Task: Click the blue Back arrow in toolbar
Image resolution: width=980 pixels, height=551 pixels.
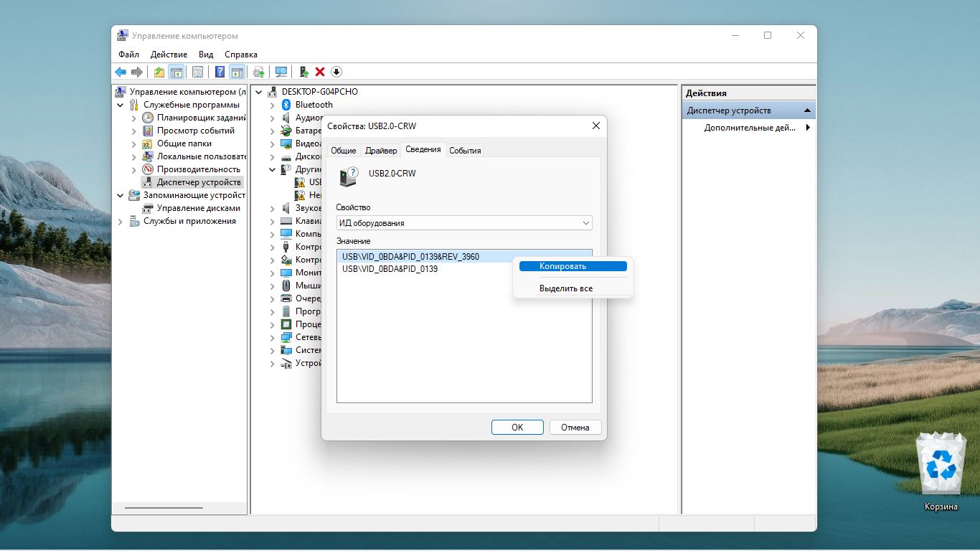Action: point(121,72)
